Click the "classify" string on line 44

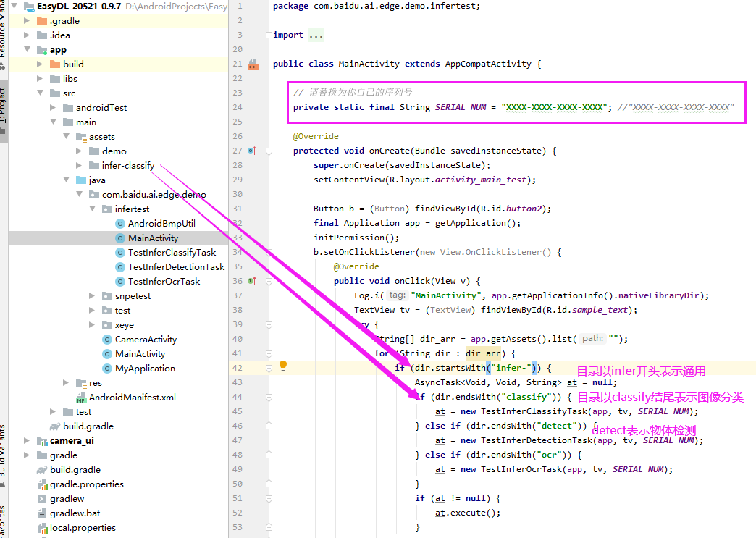click(x=526, y=397)
